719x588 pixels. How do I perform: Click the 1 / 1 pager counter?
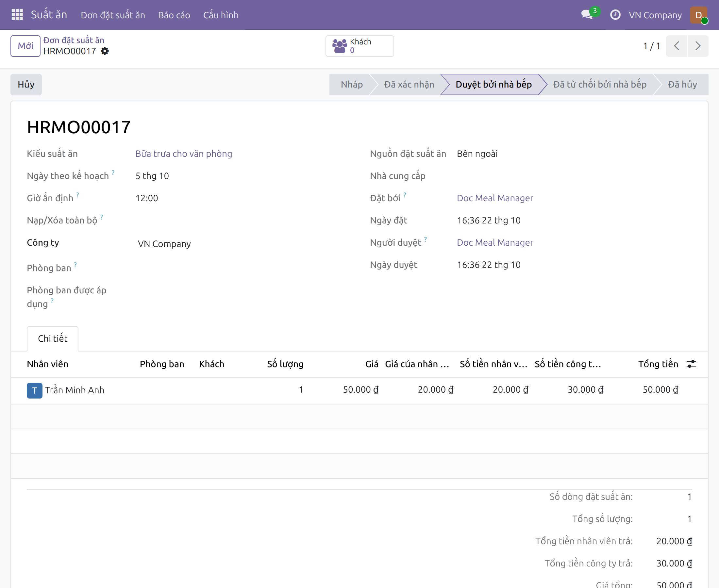click(x=652, y=46)
